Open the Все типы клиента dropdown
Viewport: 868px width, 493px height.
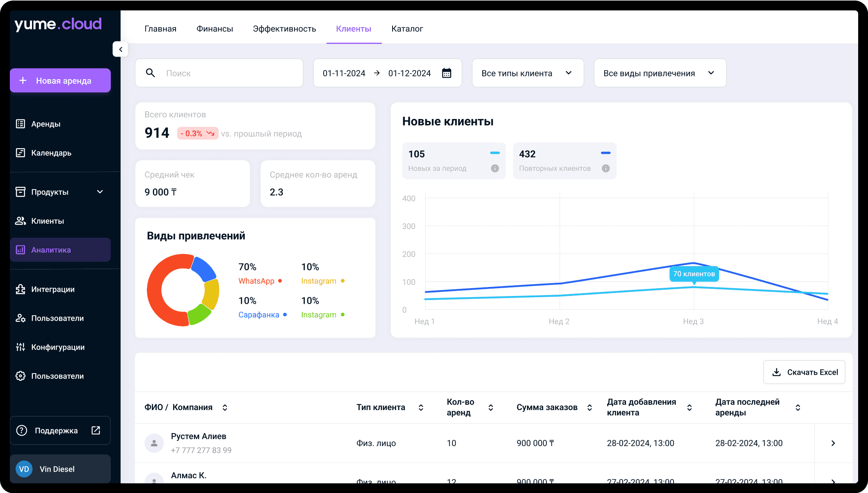(x=528, y=73)
